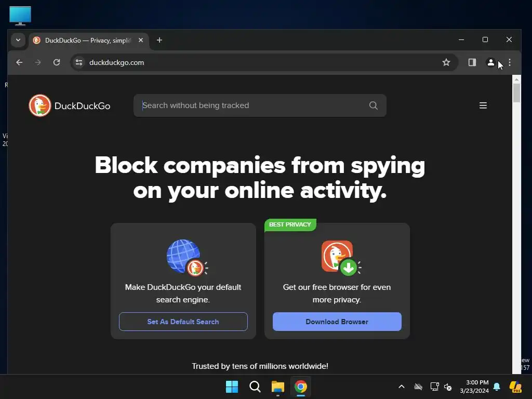This screenshot has height=399, width=532.
Task: Open Windows taskbar search
Action: [x=255, y=387]
